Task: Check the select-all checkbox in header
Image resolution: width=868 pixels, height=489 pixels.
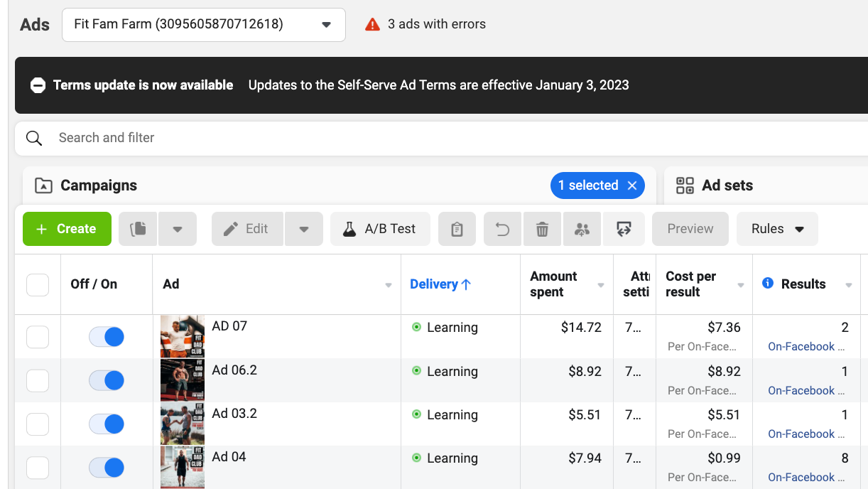Action: [x=38, y=285]
